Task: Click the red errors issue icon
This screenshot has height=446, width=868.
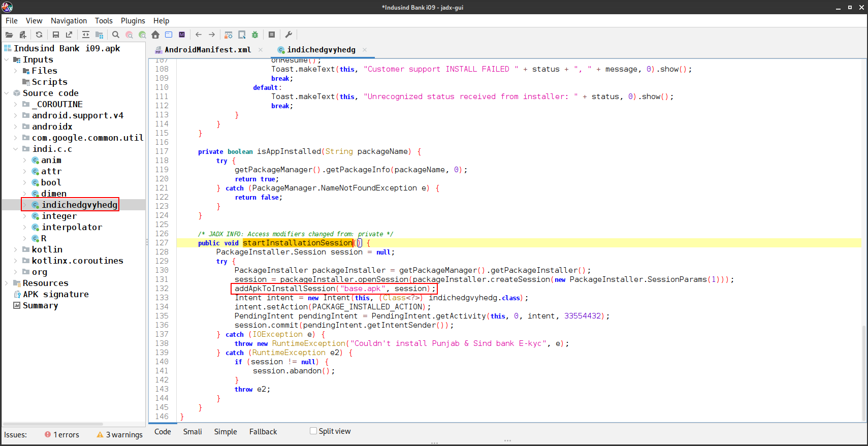Action: tap(48, 434)
